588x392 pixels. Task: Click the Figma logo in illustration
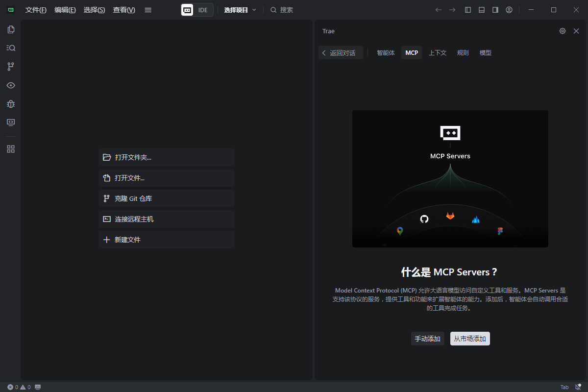(x=500, y=231)
